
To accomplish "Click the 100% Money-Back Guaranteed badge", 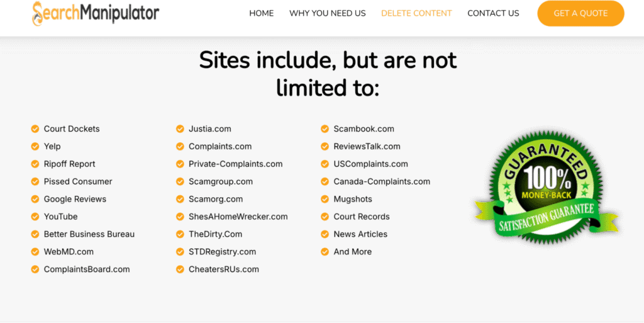I will coord(547,187).
